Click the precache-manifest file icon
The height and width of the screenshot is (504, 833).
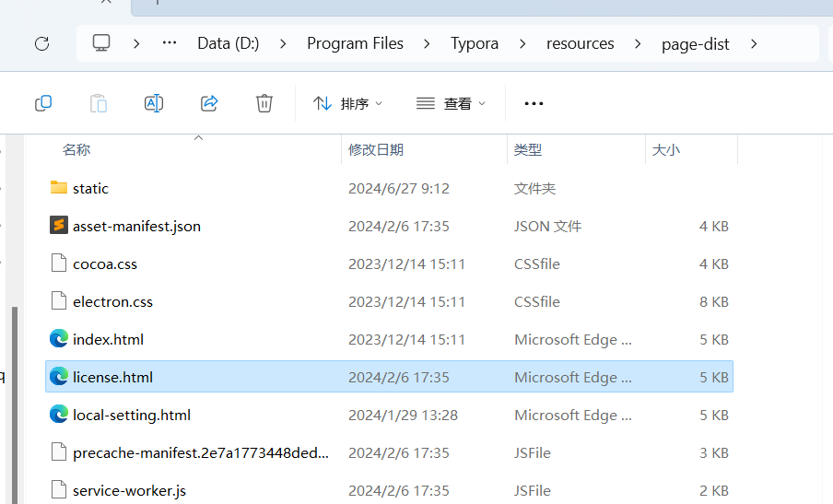(58, 452)
